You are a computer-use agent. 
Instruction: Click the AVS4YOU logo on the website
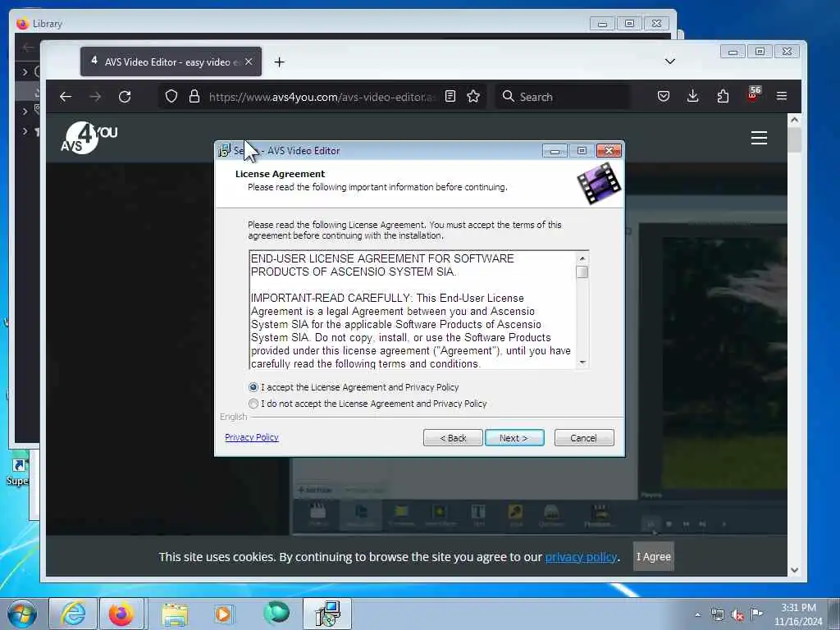(x=89, y=138)
